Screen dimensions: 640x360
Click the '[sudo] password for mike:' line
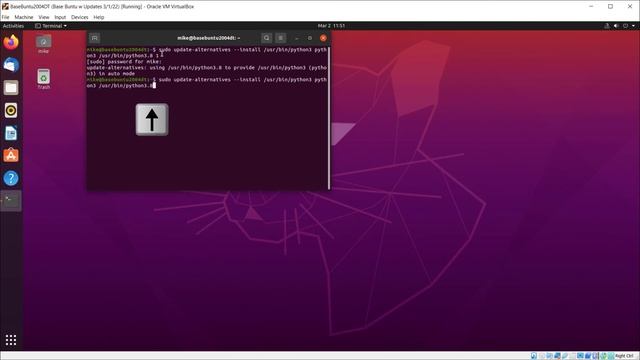[124, 62]
